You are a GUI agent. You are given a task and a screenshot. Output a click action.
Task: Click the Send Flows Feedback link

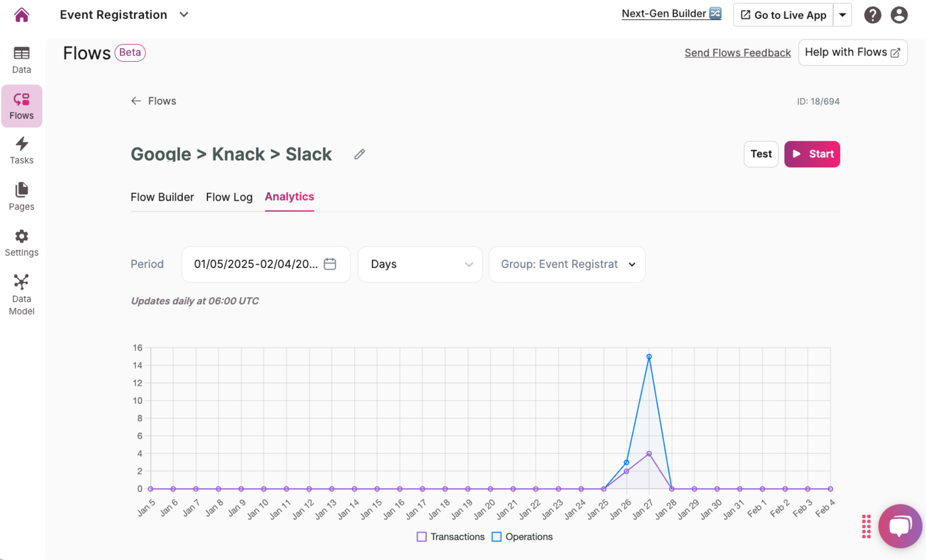(x=737, y=53)
